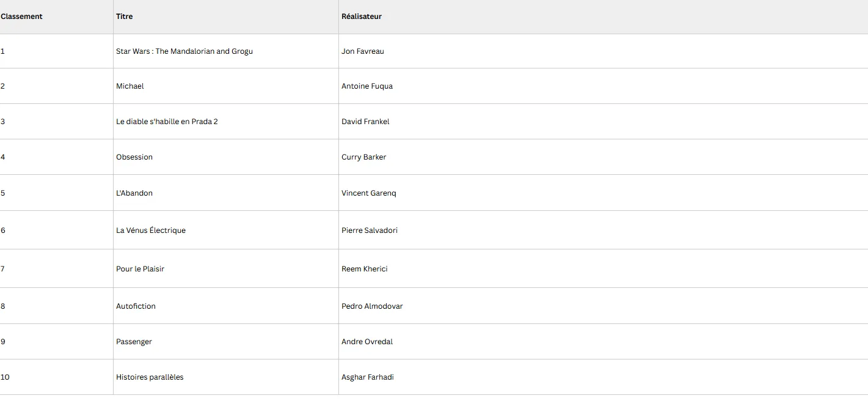
Task: Select the Michael title cell
Action: click(226, 86)
